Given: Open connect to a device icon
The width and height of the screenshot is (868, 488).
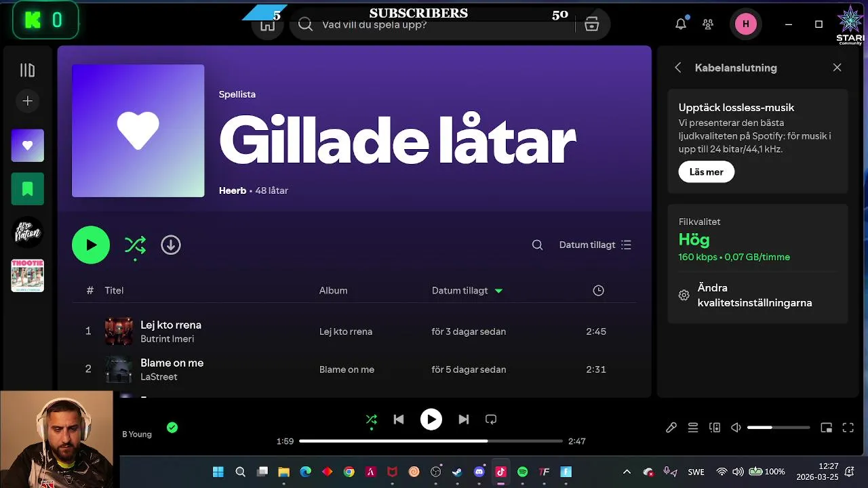Looking at the screenshot, I should click(x=715, y=428).
